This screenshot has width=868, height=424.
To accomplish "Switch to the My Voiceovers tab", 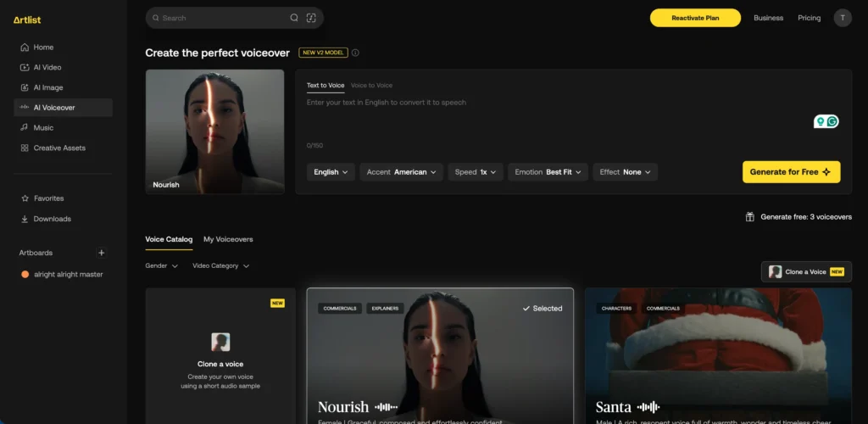I will (x=228, y=240).
